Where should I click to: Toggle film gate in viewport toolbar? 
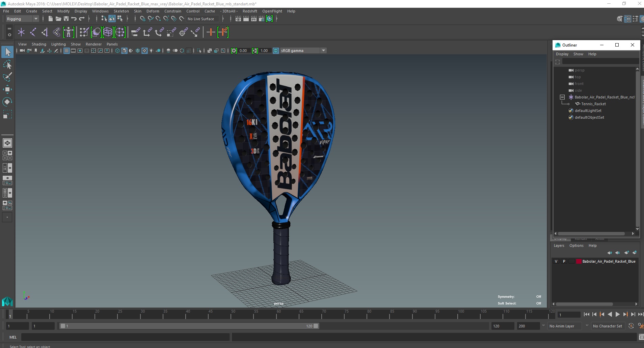click(x=73, y=51)
